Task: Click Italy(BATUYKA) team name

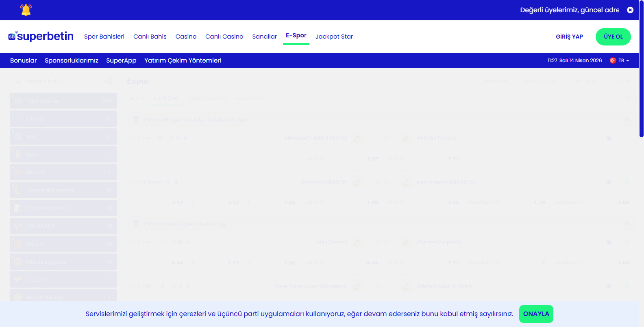Action: click(x=436, y=139)
